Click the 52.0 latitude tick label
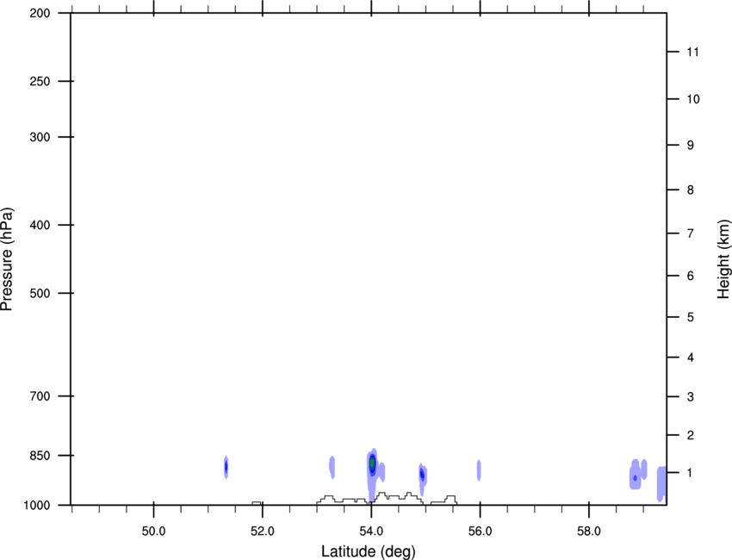This screenshot has height=560, width=732. pyautogui.click(x=263, y=532)
